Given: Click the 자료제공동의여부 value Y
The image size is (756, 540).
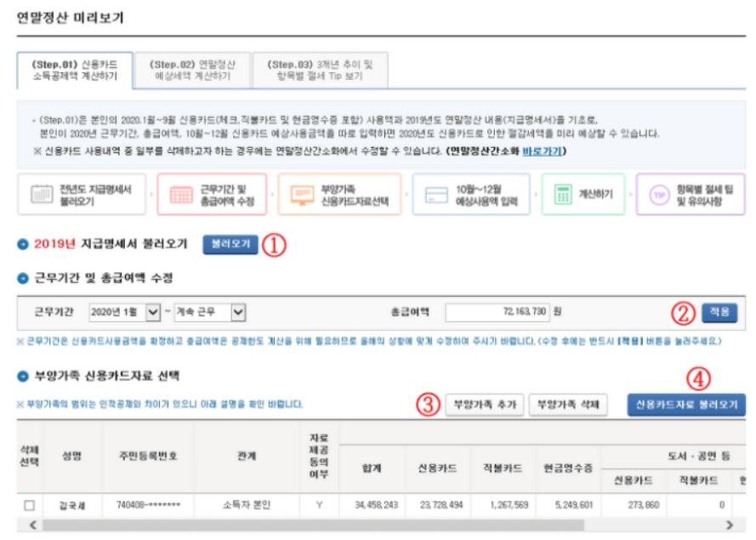Looking at the screenshot, I should point(319,505).
